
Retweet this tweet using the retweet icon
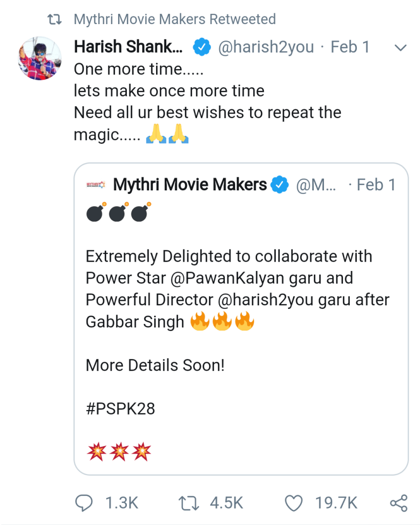(189, 503)
